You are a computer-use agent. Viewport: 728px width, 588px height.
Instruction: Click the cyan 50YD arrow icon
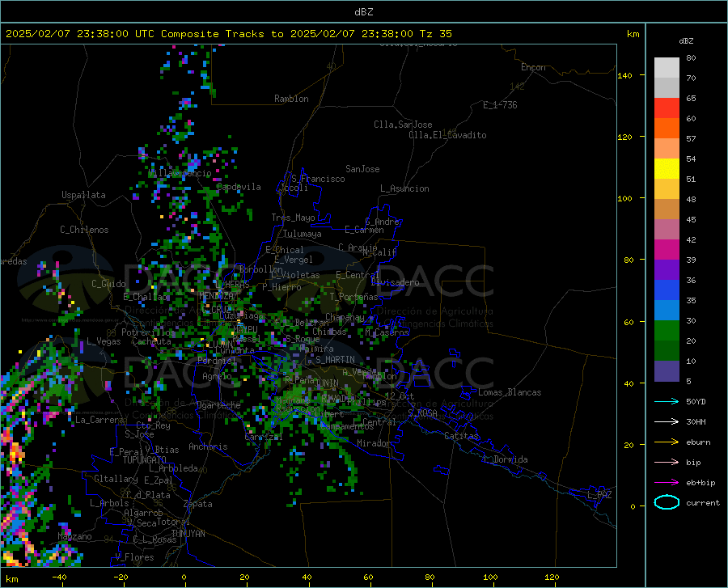click(x=667, y=401)
